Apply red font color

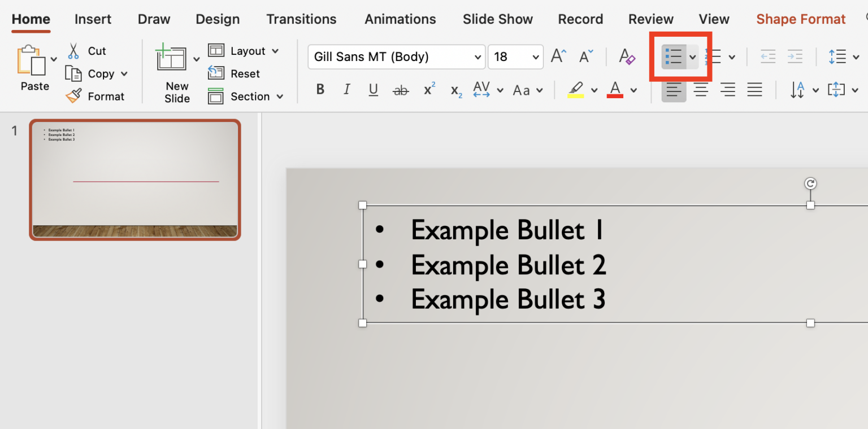tap(615, 90)
